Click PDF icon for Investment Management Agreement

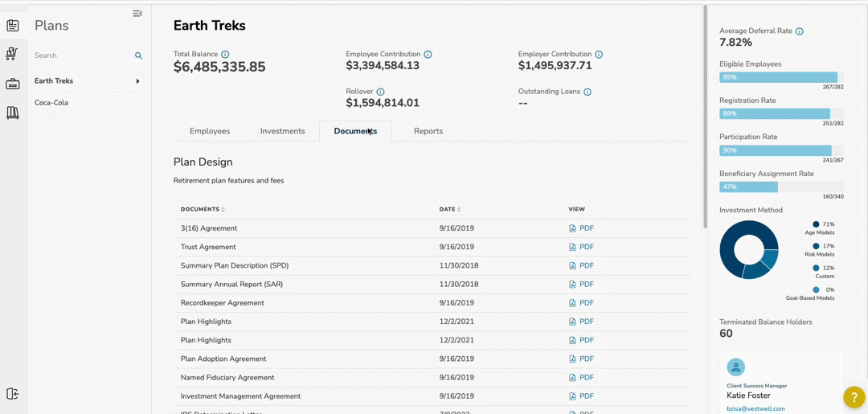pos(573,396)
